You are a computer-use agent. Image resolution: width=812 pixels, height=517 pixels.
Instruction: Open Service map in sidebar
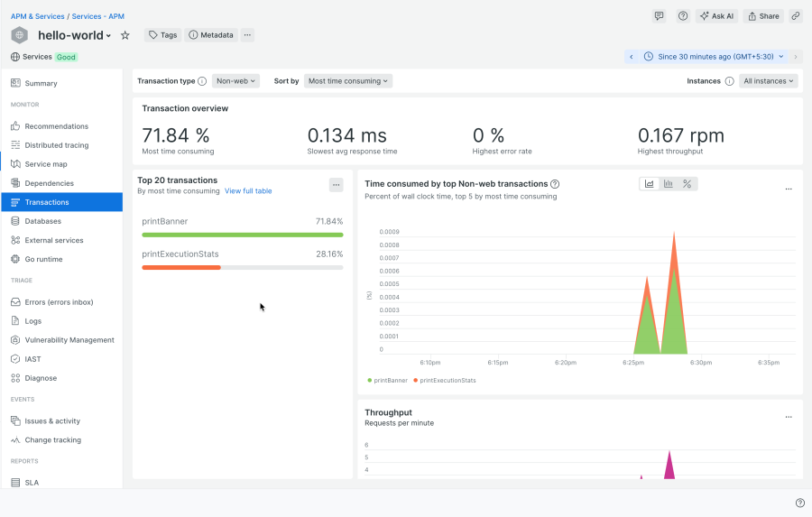[x=45, y=164]
